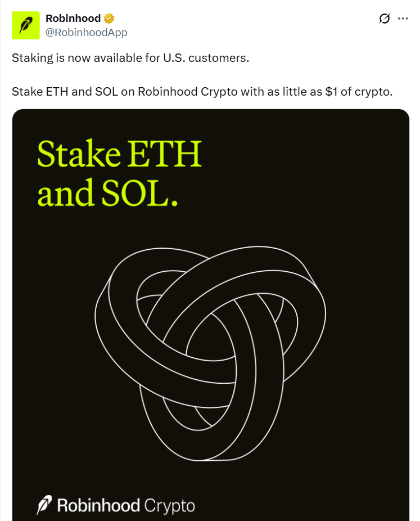Click the 'and SOL.' headline line in image
Viewport: 420px width, 521px height.
tap(107, 192)
